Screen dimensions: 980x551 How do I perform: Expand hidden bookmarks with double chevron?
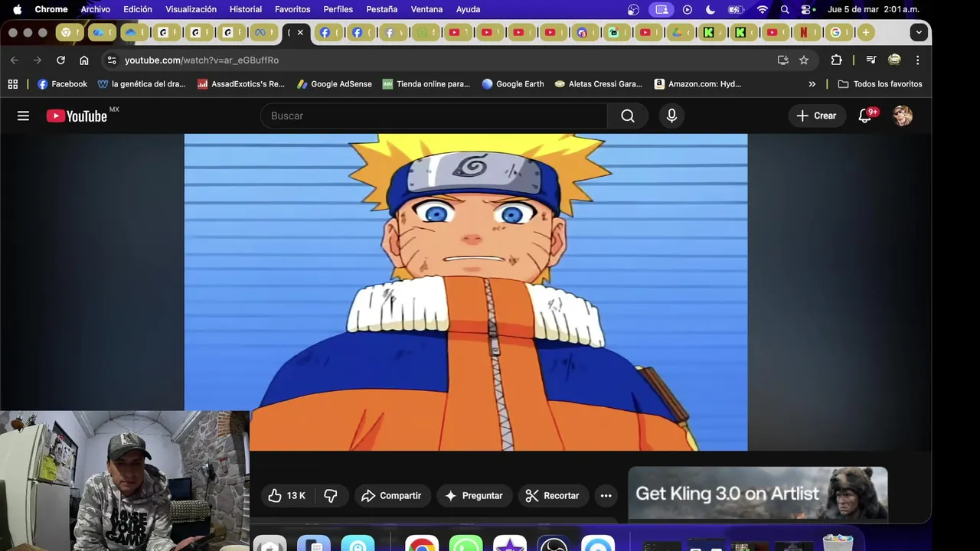(x=812, y=84)
